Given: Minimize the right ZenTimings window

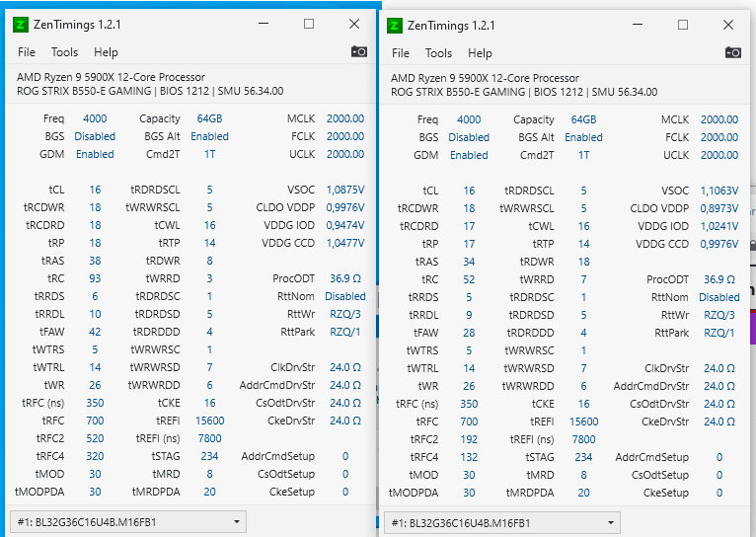Looking at the screenshot, I should point(638,25).
